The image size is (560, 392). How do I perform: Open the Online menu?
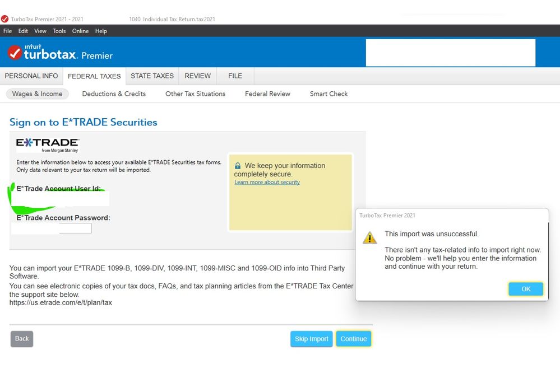[x=80, y=31]
